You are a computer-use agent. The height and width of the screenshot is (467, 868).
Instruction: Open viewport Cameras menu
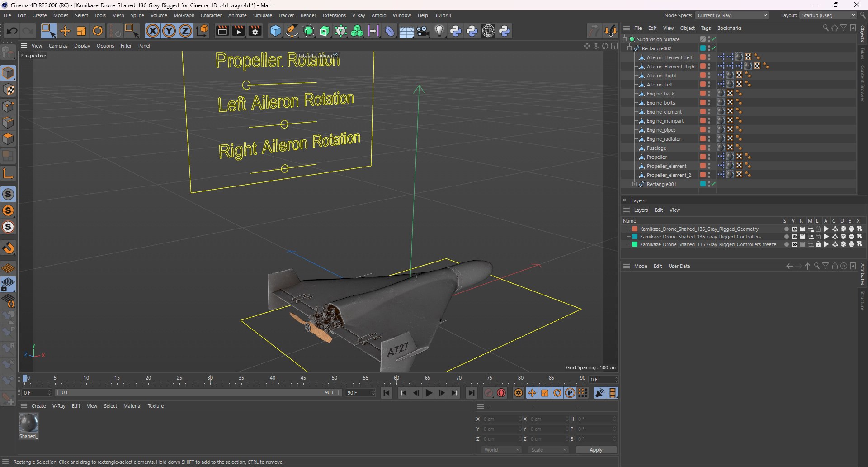tap(58, 46)
